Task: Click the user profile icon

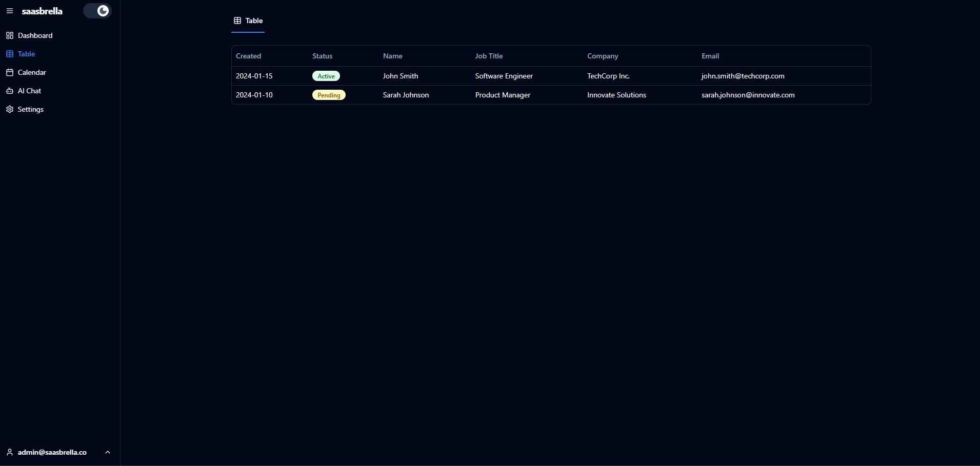Action: point(10,452)
